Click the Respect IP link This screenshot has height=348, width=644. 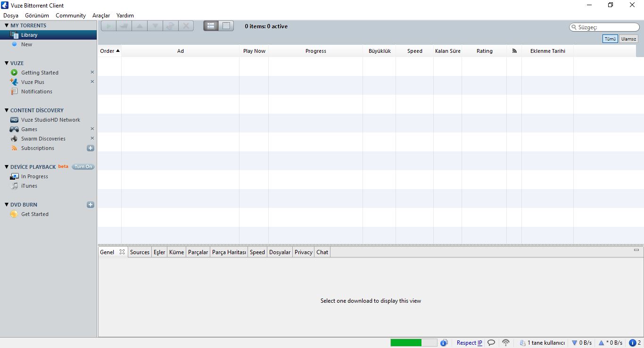tap(470, 343)
